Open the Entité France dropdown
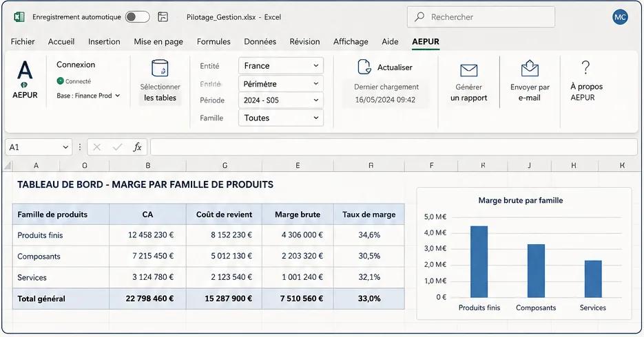This screenshot has width=644, height=337. click(281, 65)
